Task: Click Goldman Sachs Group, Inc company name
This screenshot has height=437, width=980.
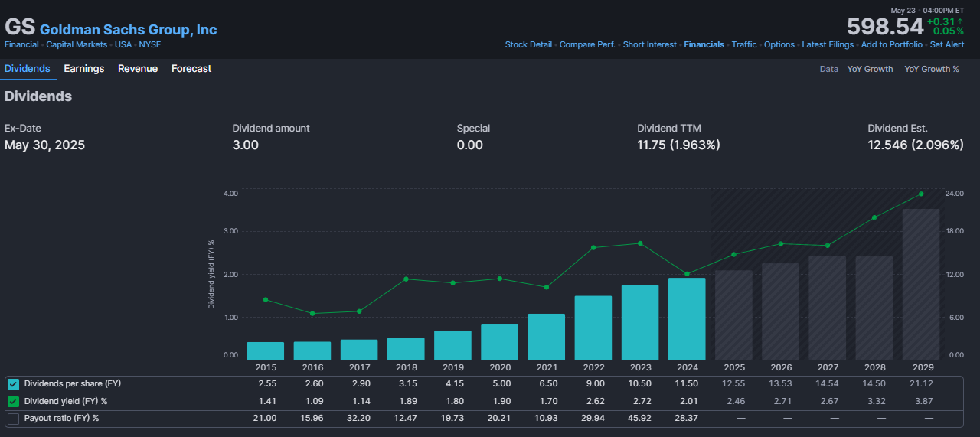Action: point(129,30)
